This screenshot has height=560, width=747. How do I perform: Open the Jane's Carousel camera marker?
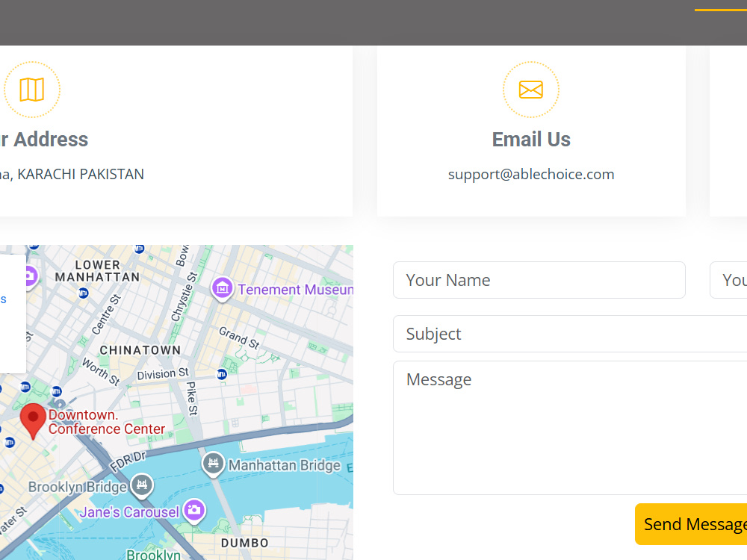coord(194,511)
